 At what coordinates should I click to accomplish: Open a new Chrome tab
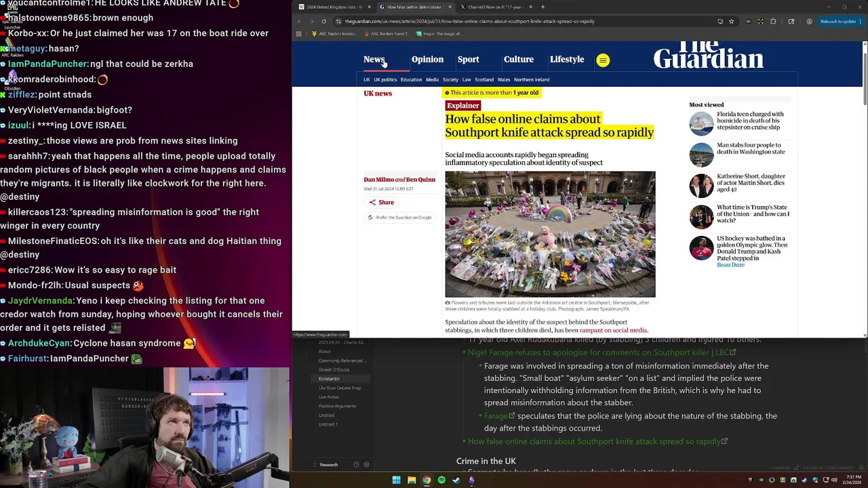click(x=542, y=7)
